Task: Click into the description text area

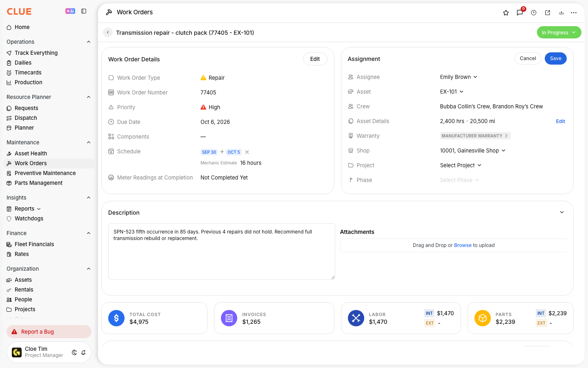Action: (x=221, y=251)
